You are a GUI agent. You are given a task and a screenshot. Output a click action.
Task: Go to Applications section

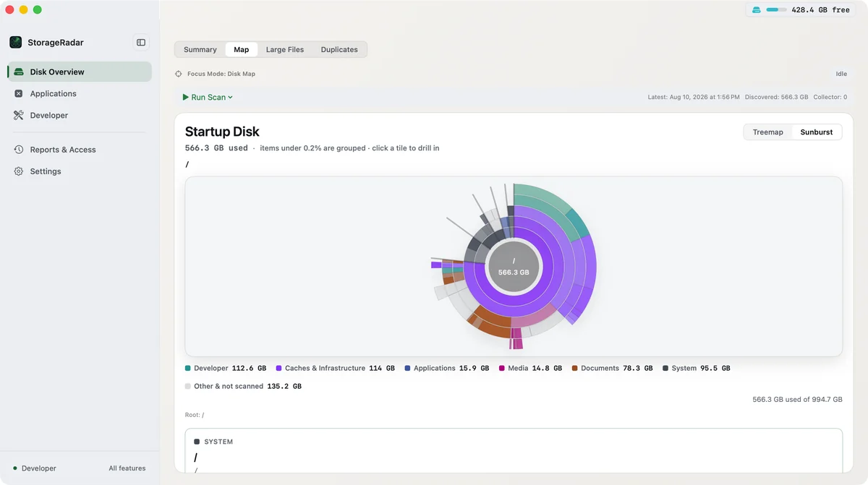click(80, 93)
